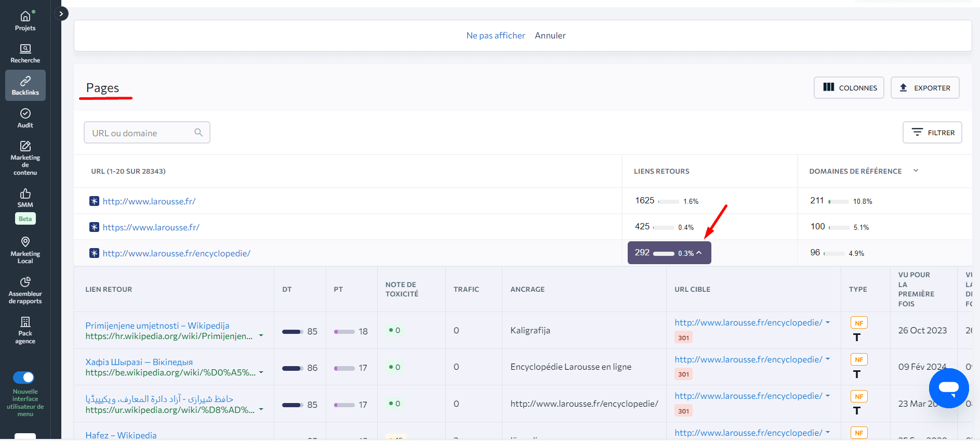Click the LIEN RETOUR column header

coord(109,289)
